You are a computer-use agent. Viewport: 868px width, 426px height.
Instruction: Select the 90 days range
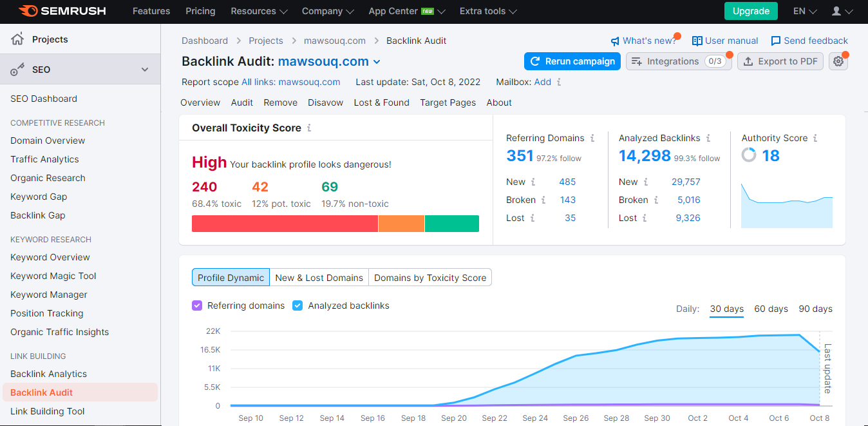coord(815,309)
